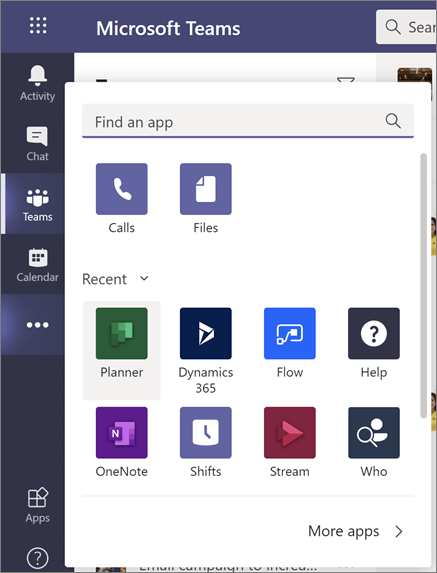The width and height of the screenshot is (437, 573).
Task: Open the Shifts app
Action: [x=206, y=442]
